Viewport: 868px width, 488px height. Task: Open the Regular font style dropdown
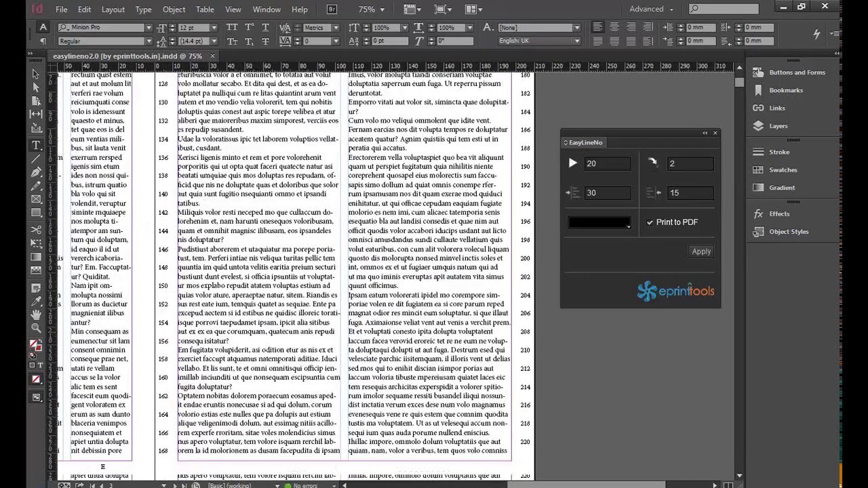click(149, 41)
